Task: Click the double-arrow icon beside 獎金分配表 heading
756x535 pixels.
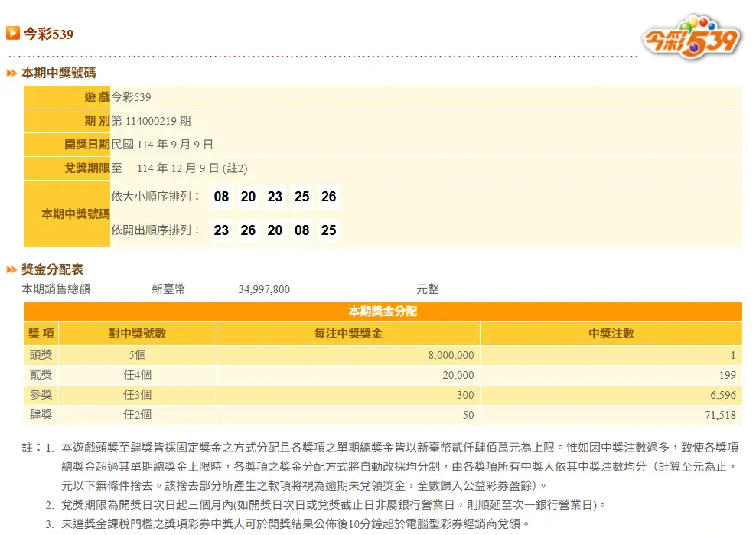Action: click(x=12, y=270)
